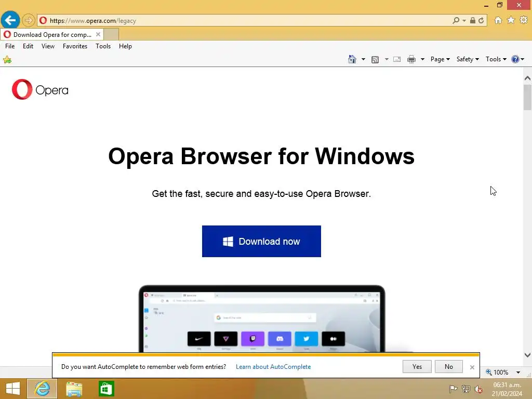Screen dimensions: 532x399
Task: Click the vertical scrollbar thumb
Action: point(527,97)
